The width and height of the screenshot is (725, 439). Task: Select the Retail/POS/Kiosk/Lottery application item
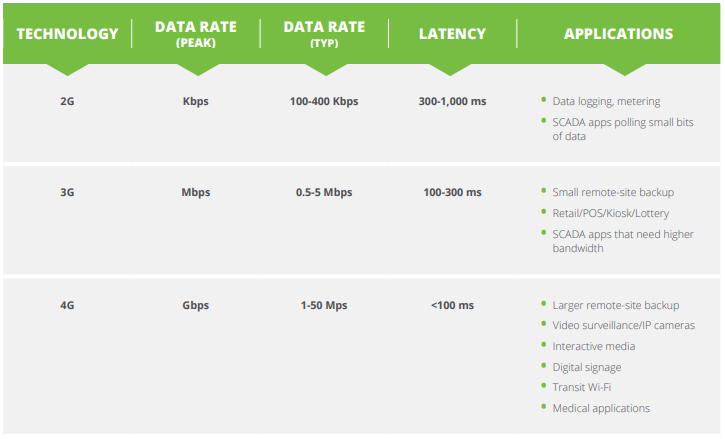pyautogui.click(x=610, y=213)
